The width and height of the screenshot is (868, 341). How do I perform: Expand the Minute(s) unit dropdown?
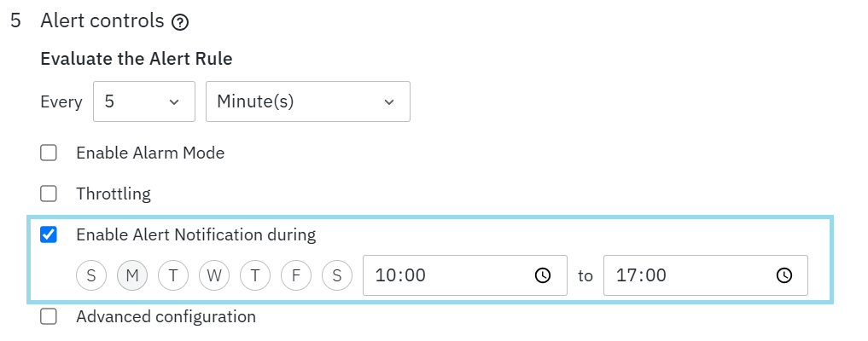307,101
